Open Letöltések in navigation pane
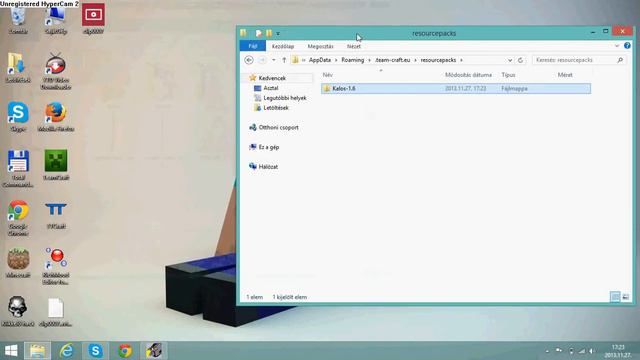The height and width of the screenshot is (360, 640). coord(276,108)
